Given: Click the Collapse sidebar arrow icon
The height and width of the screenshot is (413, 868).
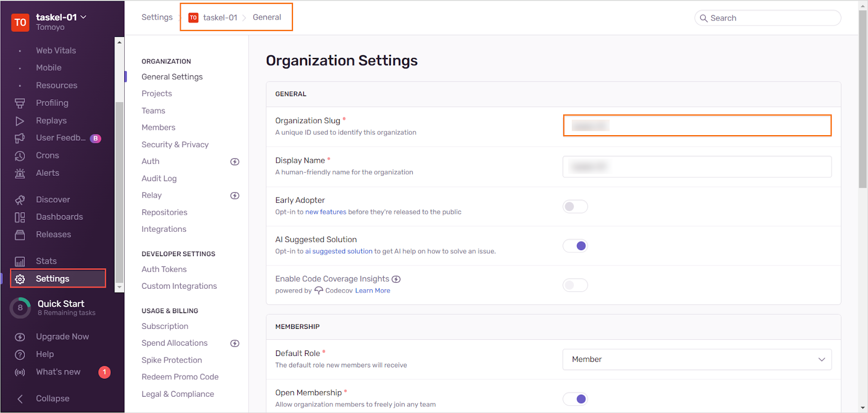Looking at the screenshot, I should coord(20,399).
